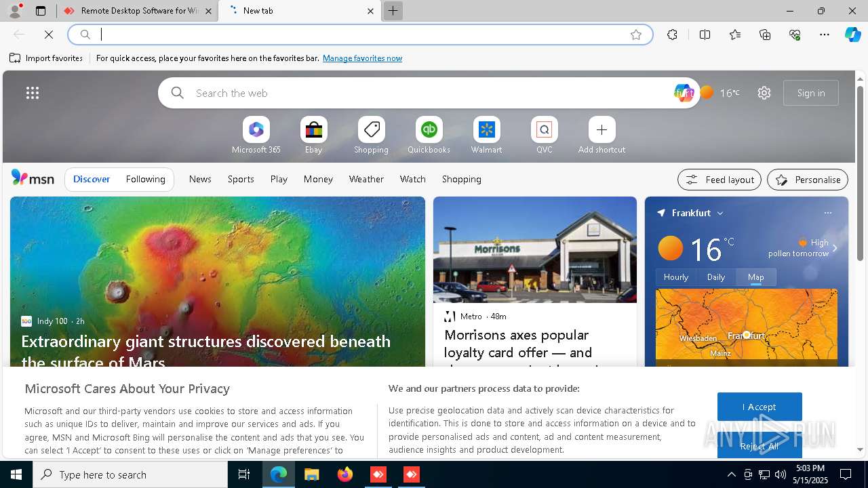Expand the Frankfurt location dropdown
Viewport: 868px width, 488px height.
pos(720,213)
